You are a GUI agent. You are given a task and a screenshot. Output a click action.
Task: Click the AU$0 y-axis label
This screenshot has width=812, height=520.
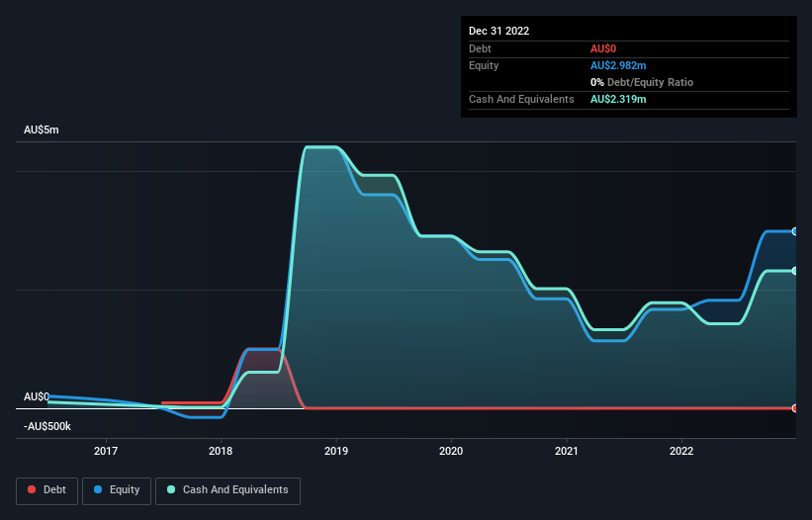tap(37, 396)
